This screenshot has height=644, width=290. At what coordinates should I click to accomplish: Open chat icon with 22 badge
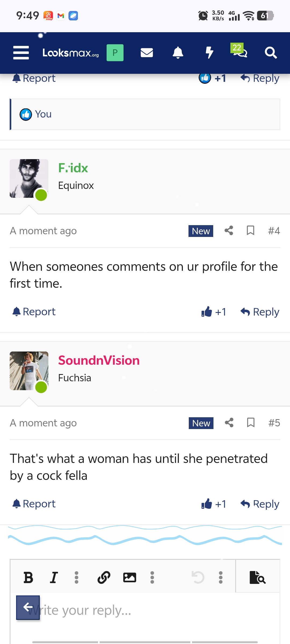pos(240,52)
